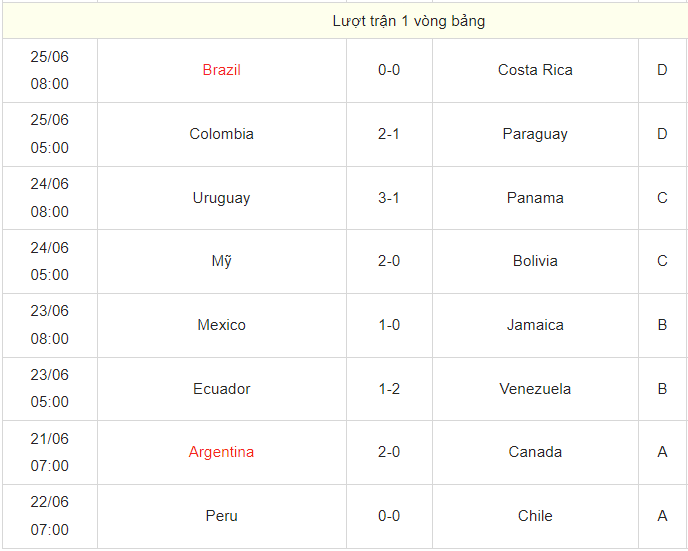Screen dimensions: 688x551
Task: Open the red Argentina team link
Action: tap(221, 452)
